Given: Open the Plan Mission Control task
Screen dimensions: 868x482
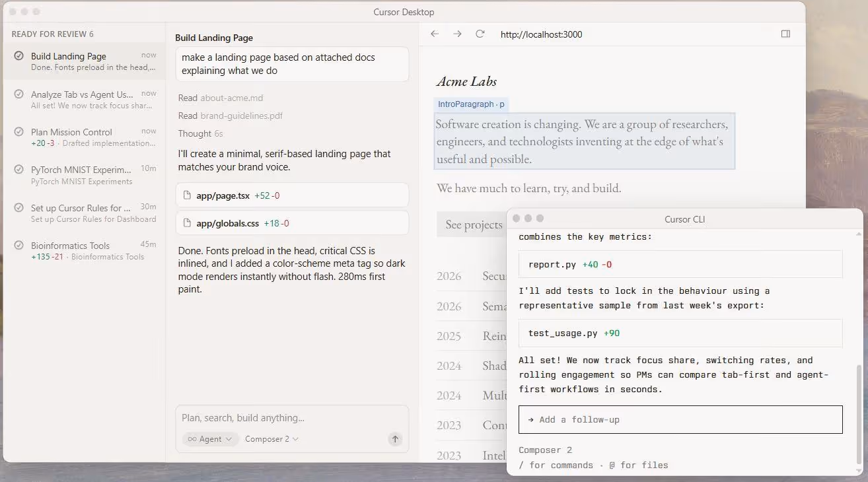Looking at the screenshot, I should [84, 137].
